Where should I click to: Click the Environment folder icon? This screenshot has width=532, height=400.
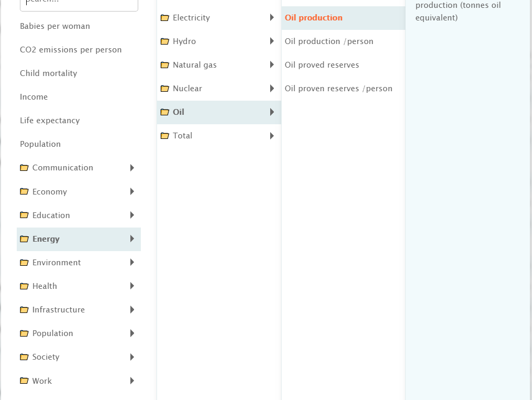coord(24,263)
